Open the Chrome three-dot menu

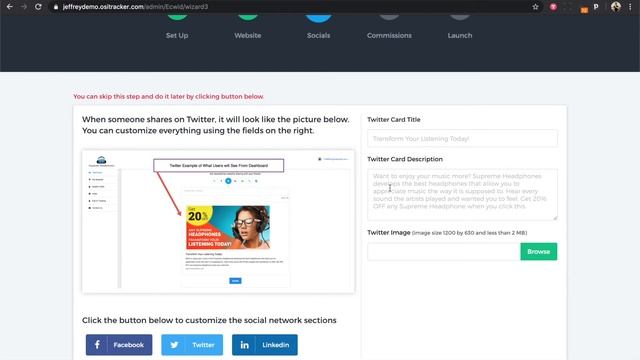(x=630, y=7)
